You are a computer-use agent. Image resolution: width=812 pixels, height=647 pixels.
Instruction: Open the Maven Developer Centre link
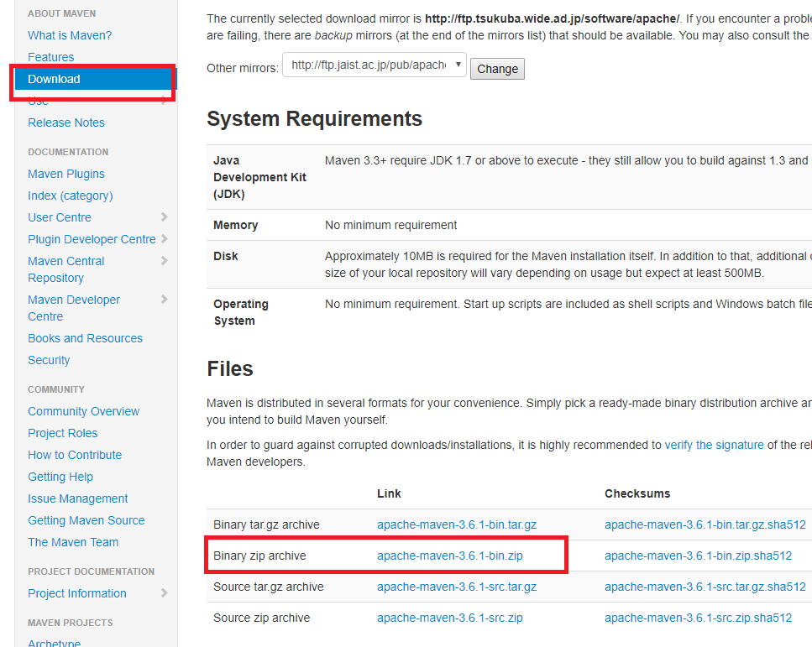pyautogui.click(x=74, y=308)
